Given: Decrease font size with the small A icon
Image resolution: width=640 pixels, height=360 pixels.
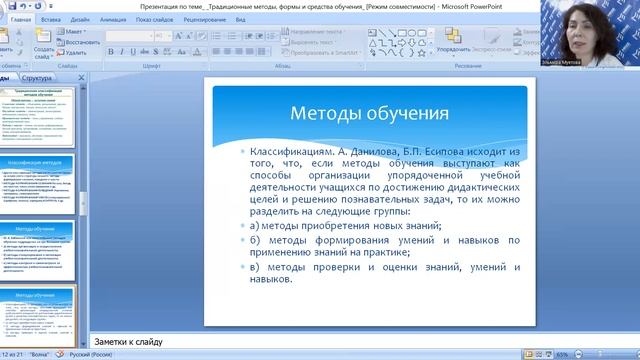Looking at the screenshot, I should click(x=189, y=36).
